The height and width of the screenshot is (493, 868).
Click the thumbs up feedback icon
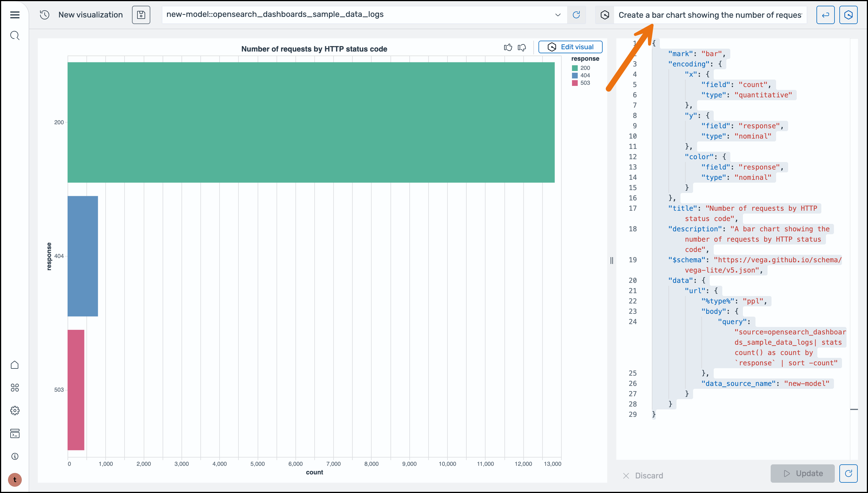click(508, 48)
